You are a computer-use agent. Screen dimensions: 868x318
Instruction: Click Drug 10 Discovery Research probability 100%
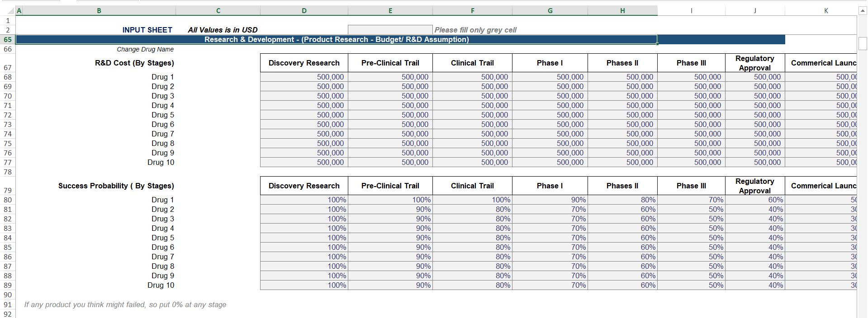304,285
